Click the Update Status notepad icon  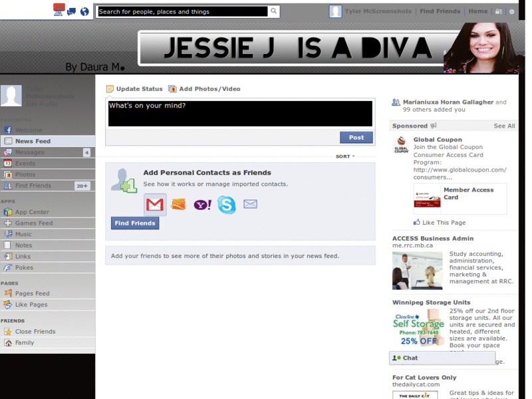pos(110,89)
